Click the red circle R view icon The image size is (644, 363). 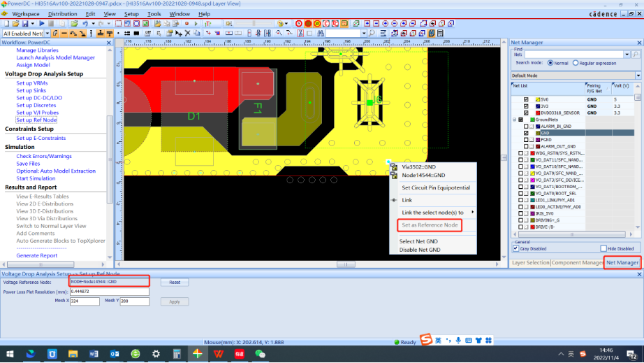click(x=299, y=24)
